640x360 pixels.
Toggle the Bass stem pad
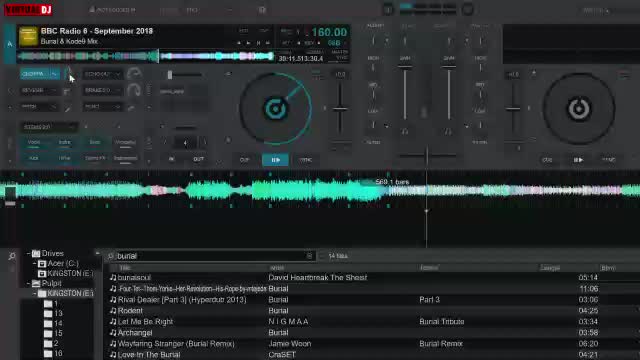tap(95, 142)
